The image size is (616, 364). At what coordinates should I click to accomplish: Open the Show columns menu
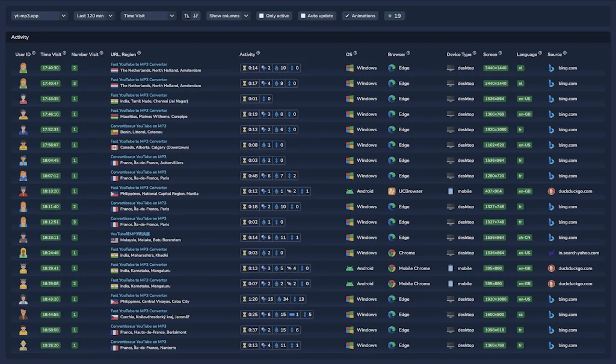pos(228,16)
